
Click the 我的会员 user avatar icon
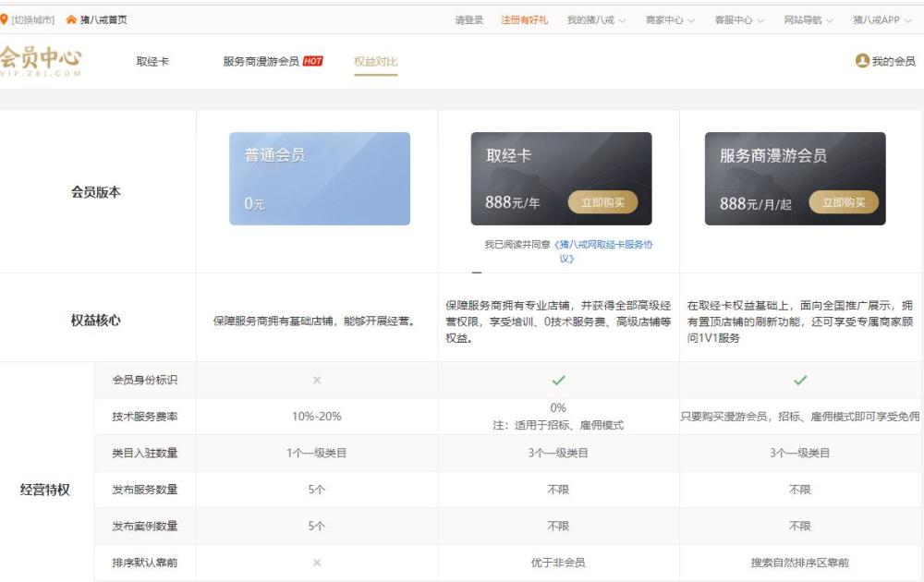[862, 61]
